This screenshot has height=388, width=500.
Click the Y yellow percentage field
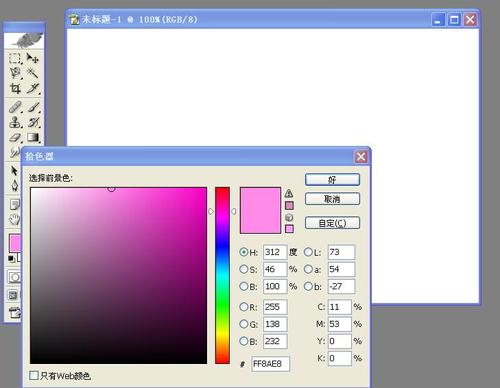click(x=340, y=341)
